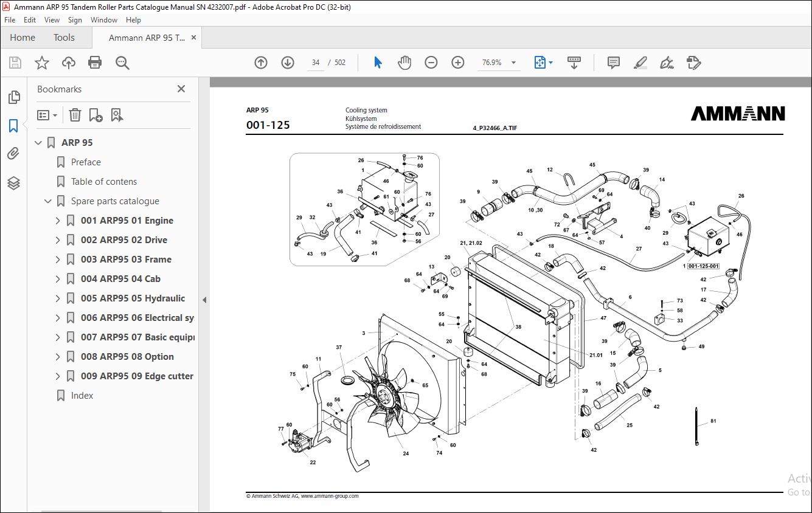Screen dimensions: 812x513
Task: Expand the 005 ARP95 05 Hydraulic bookmark
Action: click(58, 298)
